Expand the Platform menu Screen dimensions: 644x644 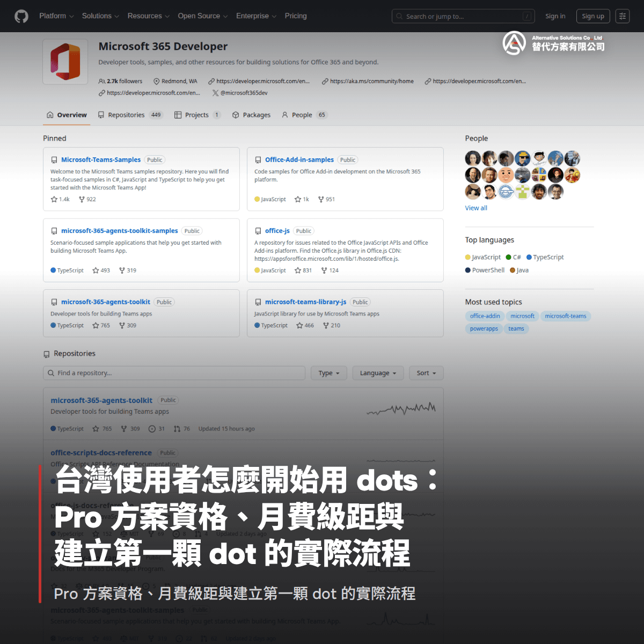pos(56,16)
